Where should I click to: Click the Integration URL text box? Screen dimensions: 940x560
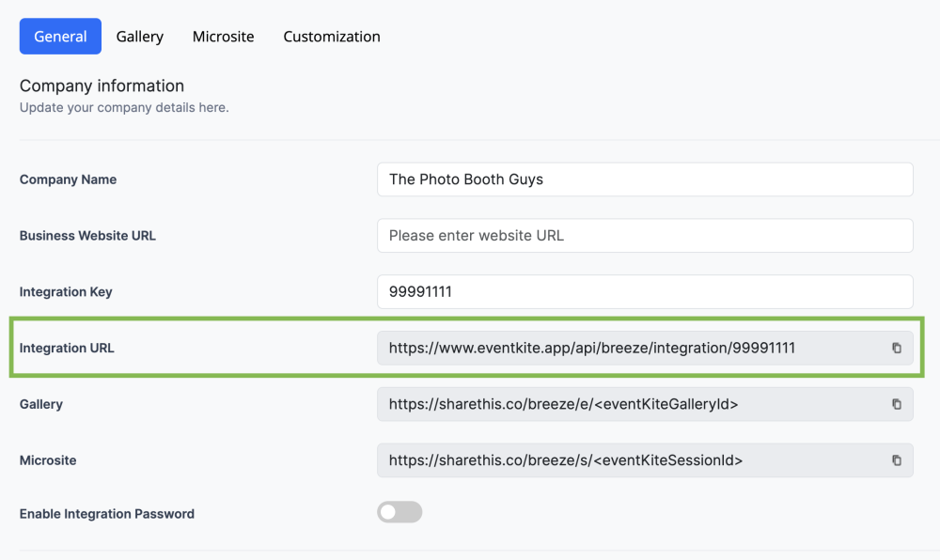pyautogui.click(x=630, y=349)
